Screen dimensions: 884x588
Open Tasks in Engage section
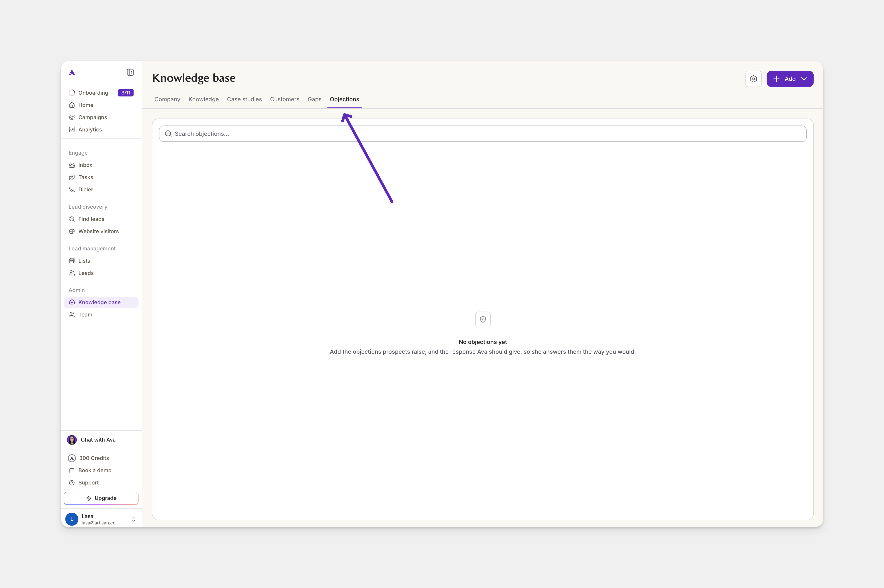(101, 177)
